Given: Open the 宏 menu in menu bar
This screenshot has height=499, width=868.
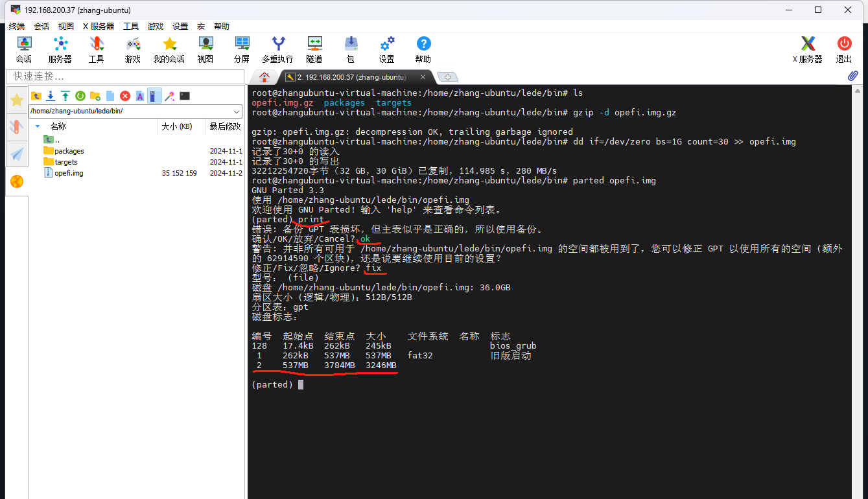Looking at the screenshot, I should [x=201, y=27].
